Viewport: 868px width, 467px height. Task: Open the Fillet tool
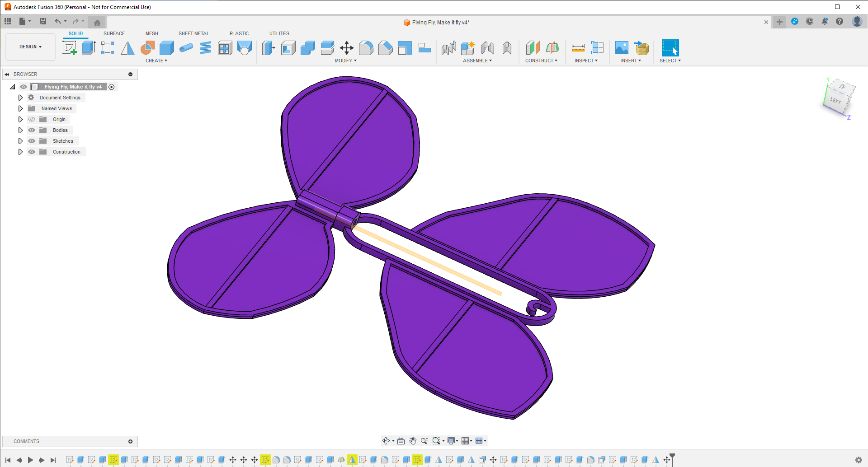point(366,48)
